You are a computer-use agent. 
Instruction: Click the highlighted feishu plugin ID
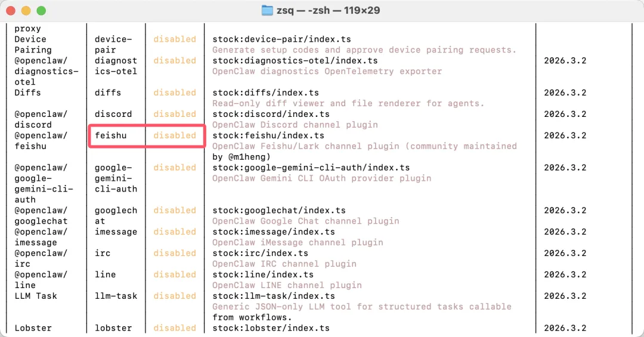pyautogui.click(x=111, y=135)
